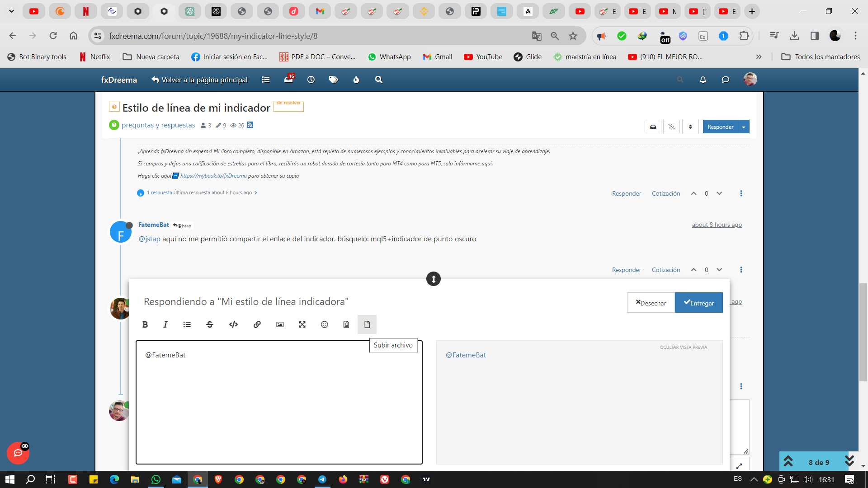Open unread topics inbox with 16 badge

coord(288,79)
